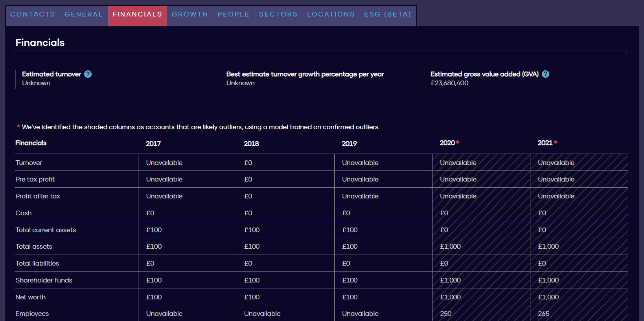Go to the Growth tab
This screenshot has height=321, width=644.
click(x=190, y=15)
